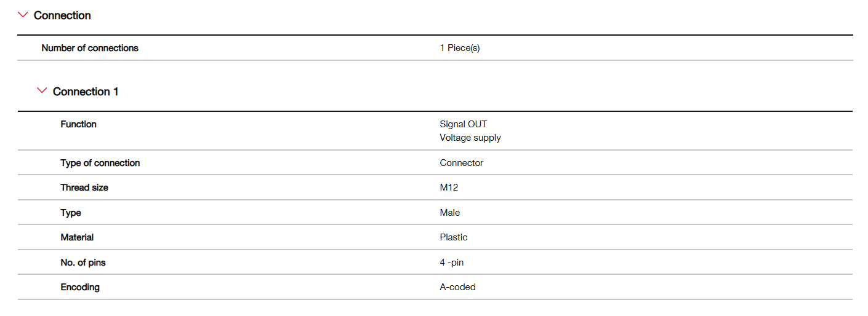Click the Material row label
Viewport: 868px width, 316px height.
click(x=77, y=237)
